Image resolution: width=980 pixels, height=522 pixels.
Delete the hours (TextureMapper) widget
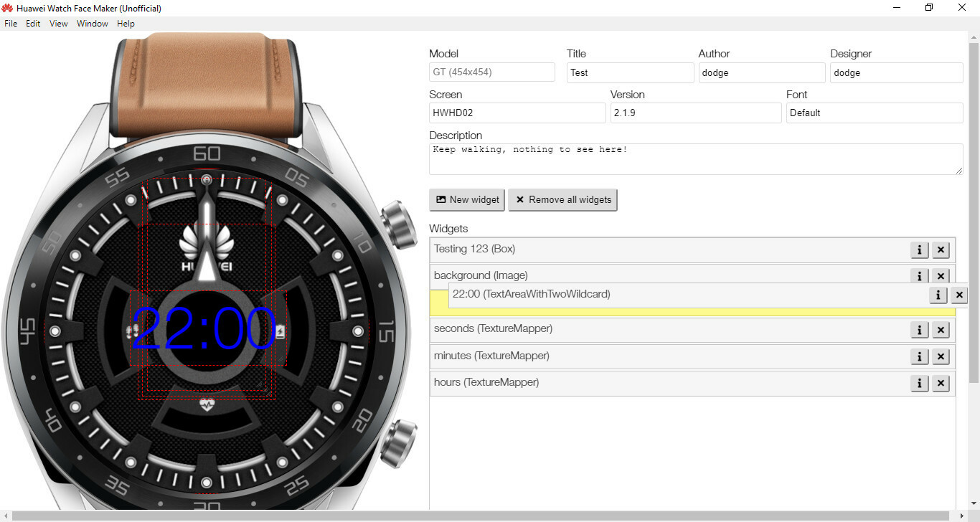(x=941, y=384)
